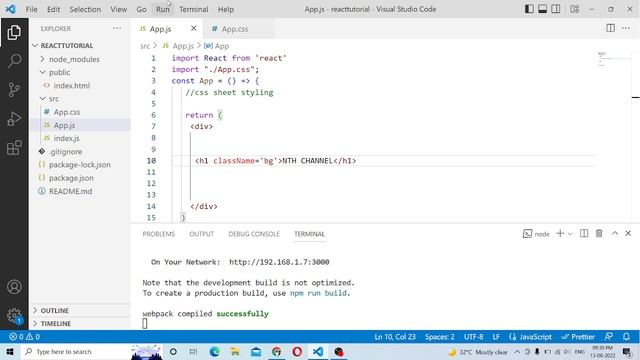Open Run and Debug view
Viewport: 640px width, 360px height.
point(14,119)
